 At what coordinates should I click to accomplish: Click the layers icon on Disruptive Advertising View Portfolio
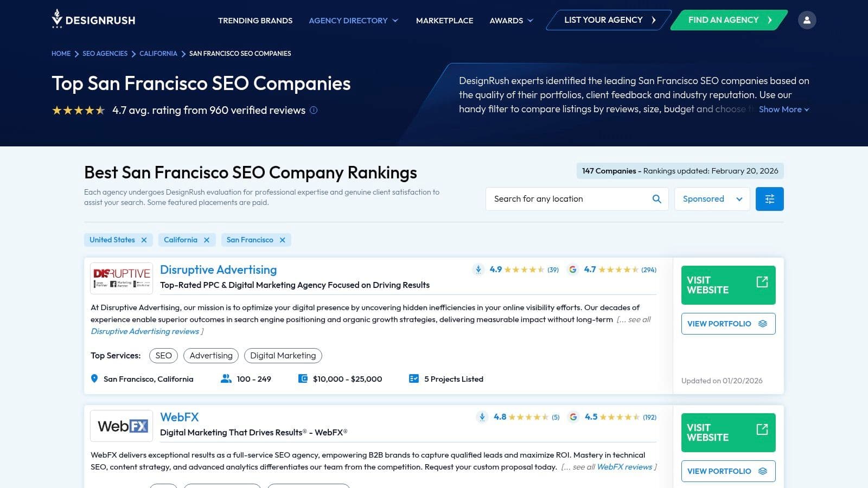click(x=763, y=324)
